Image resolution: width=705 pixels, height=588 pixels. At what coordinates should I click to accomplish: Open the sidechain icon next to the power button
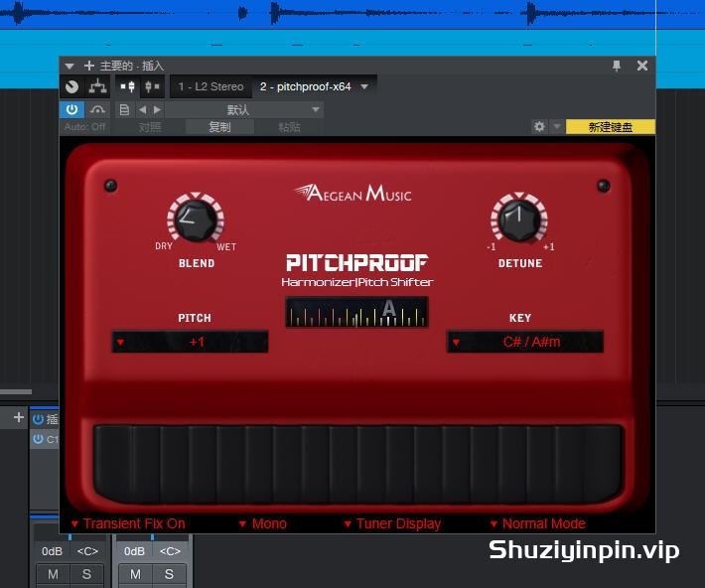pos(97,109)
